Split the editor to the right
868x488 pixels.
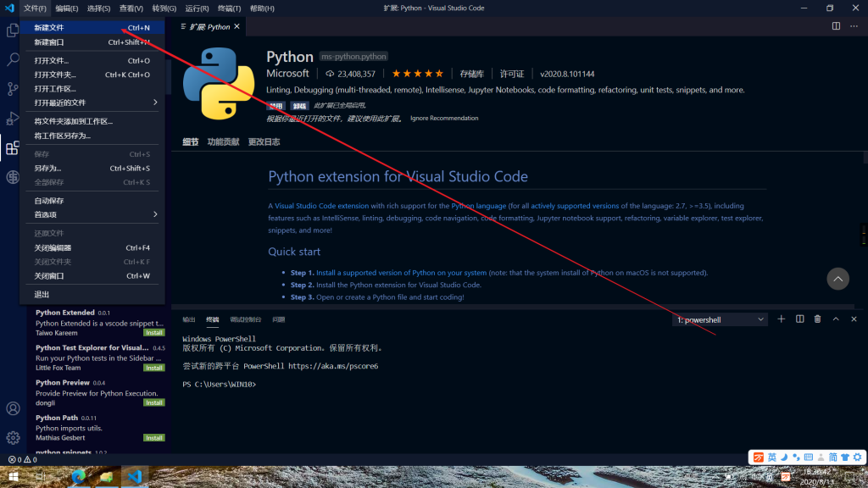[x=836, y=26]
